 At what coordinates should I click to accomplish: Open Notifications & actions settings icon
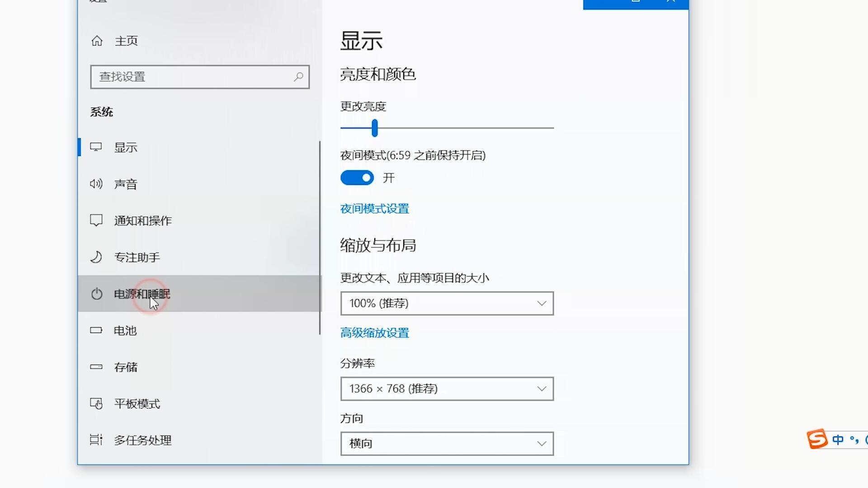(x=96, y=221)
